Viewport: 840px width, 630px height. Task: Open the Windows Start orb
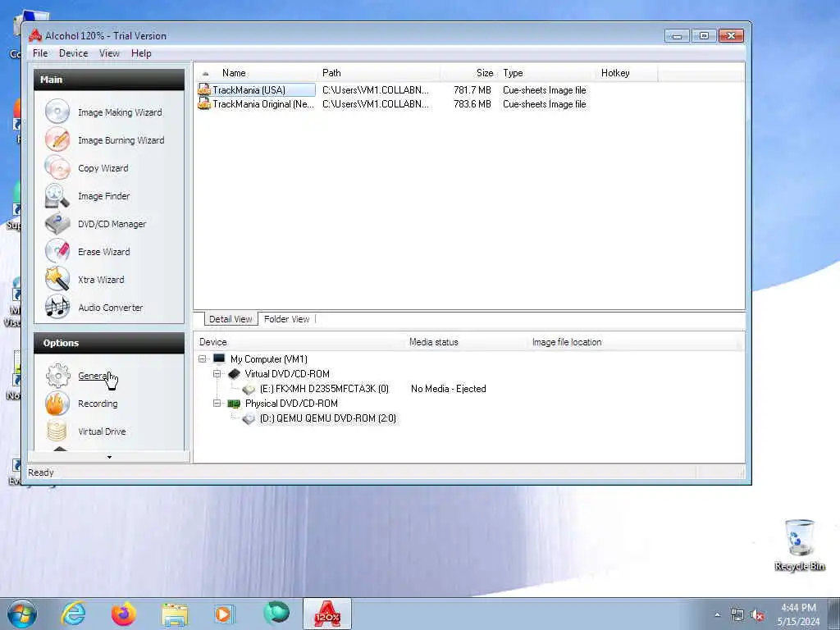22,614
